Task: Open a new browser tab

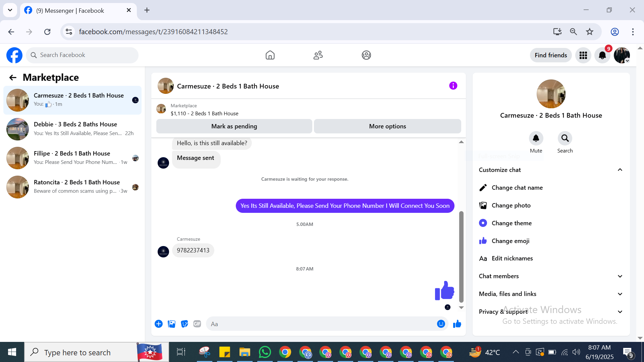Action: point(147,10)
